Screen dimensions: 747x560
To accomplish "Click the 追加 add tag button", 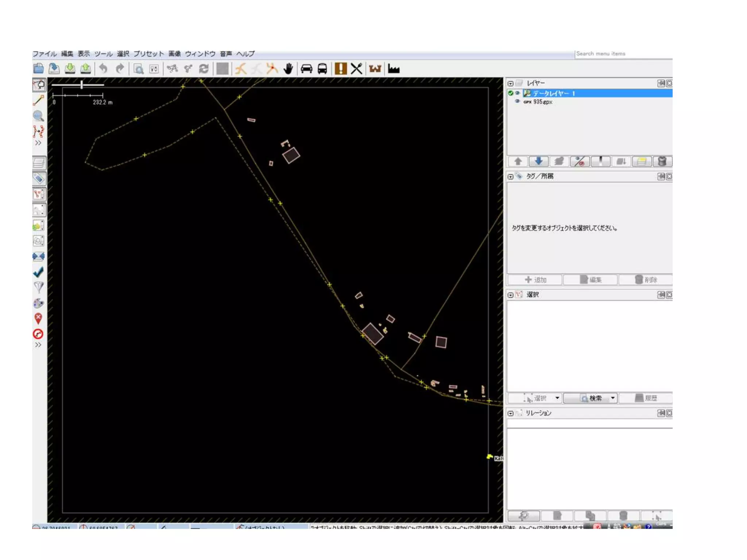I will (x=535, y=280).
